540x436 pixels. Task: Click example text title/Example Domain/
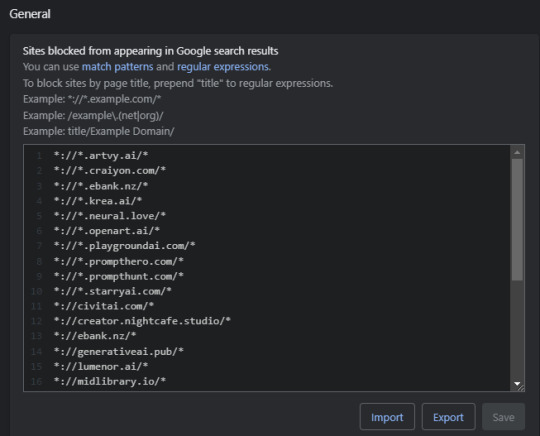click(121, 131)
